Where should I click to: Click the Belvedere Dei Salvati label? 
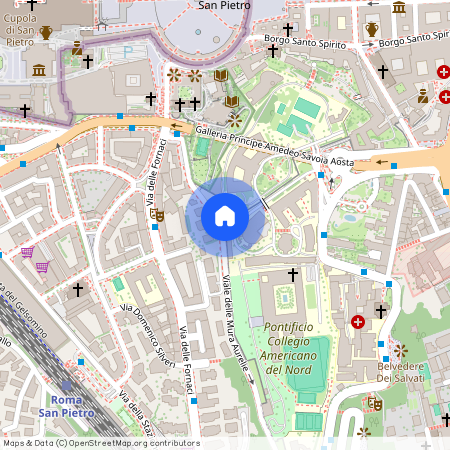401,372
